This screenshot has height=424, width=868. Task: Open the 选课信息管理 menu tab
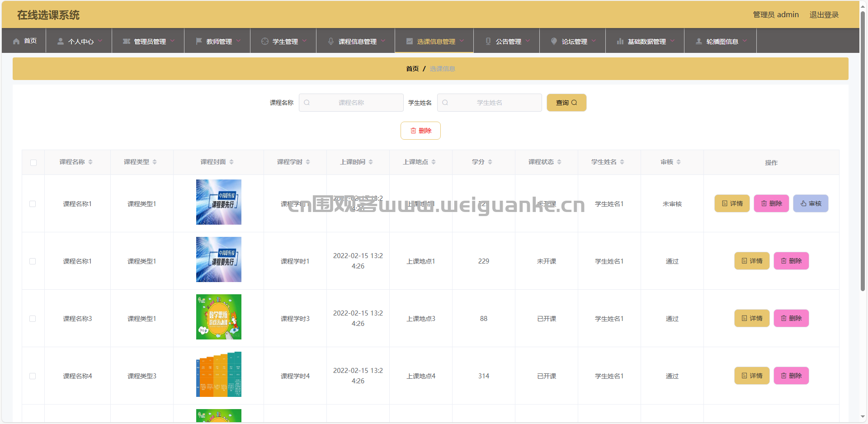click(x=434, y=41)
